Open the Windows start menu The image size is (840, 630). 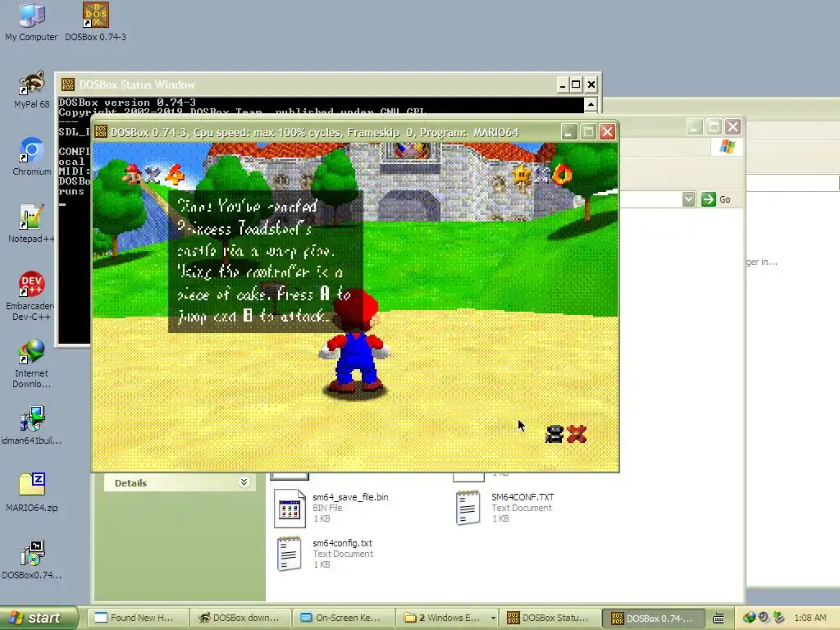pos(39,618)
